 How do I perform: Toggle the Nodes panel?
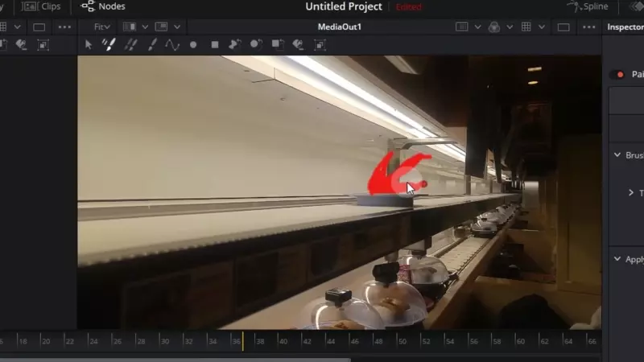(103, 6)
